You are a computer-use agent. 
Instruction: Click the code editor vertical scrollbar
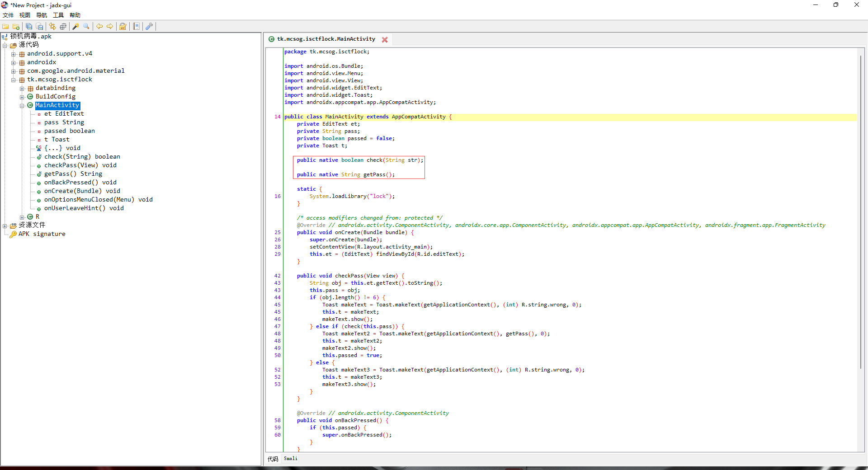pos(860,212)
